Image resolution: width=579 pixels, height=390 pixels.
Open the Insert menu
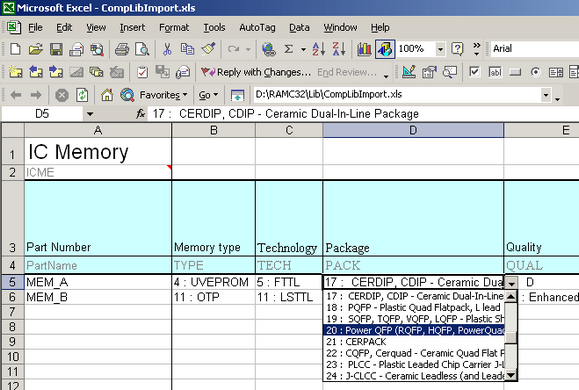coord(132,28)
